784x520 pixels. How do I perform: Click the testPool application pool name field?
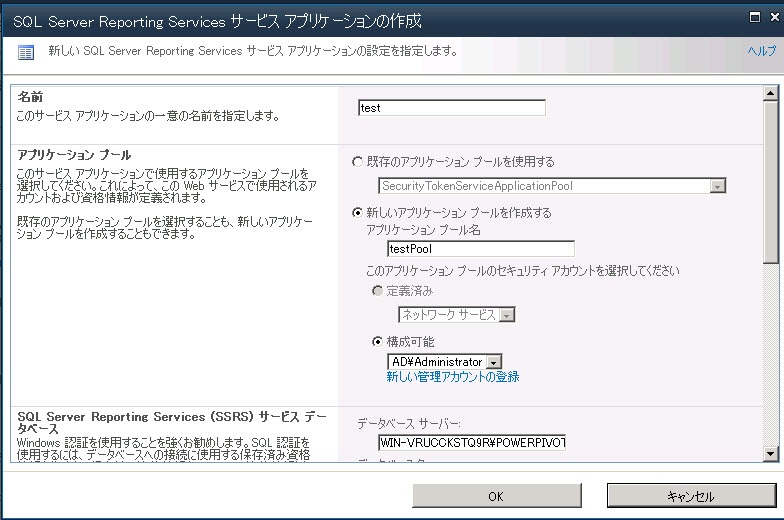point(481,248)
